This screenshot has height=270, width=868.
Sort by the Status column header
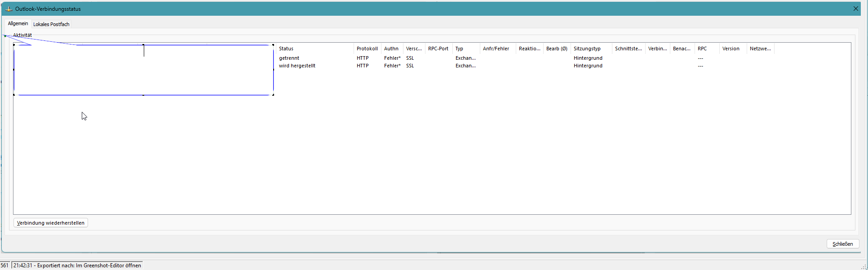pos(315,49)
